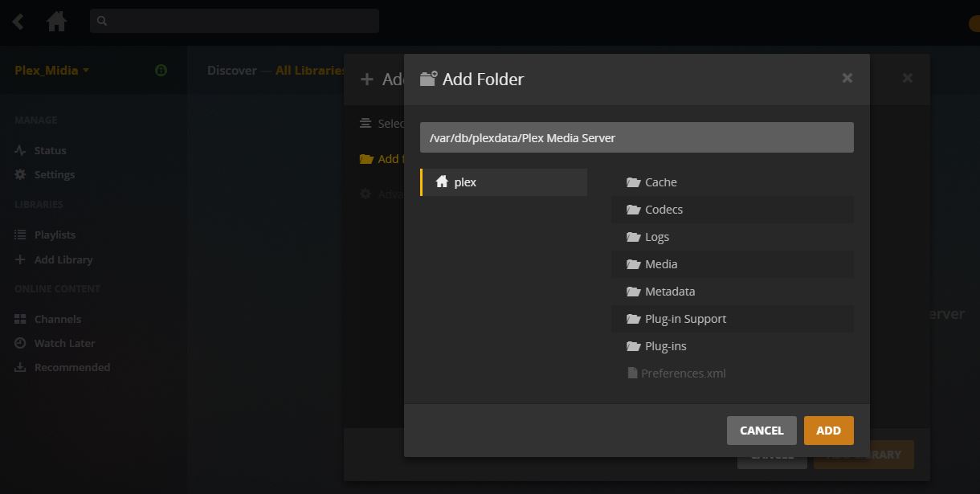980x494 pixels.
Task: Click the Codecs folder icon
Action: click(633, 210)
